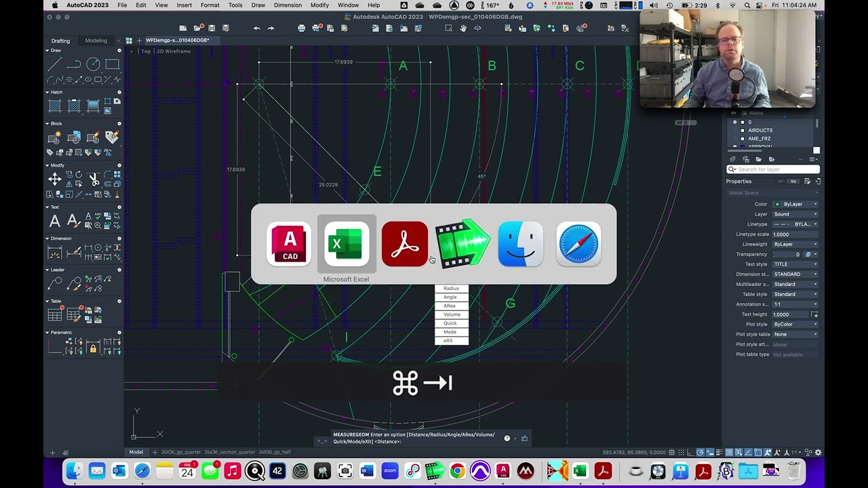The height and width of the screenshot is (488, 868).
Task: Pick the Hatch tool in Hatch panel
Action: (x=55, y=105)
